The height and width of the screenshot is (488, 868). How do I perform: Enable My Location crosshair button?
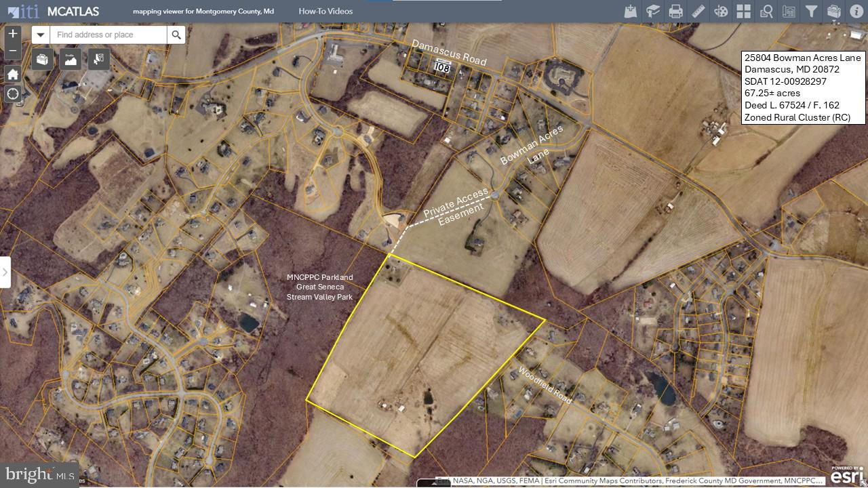point(12,94)
